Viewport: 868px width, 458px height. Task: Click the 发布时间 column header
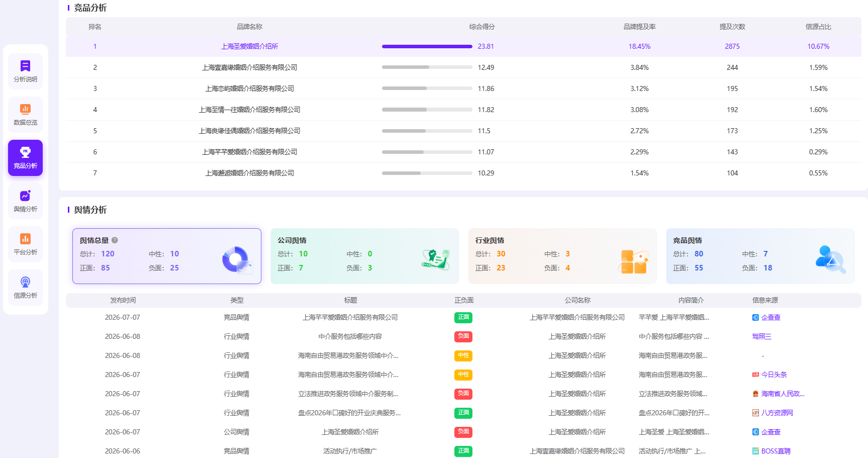click(x=123, y=300)
